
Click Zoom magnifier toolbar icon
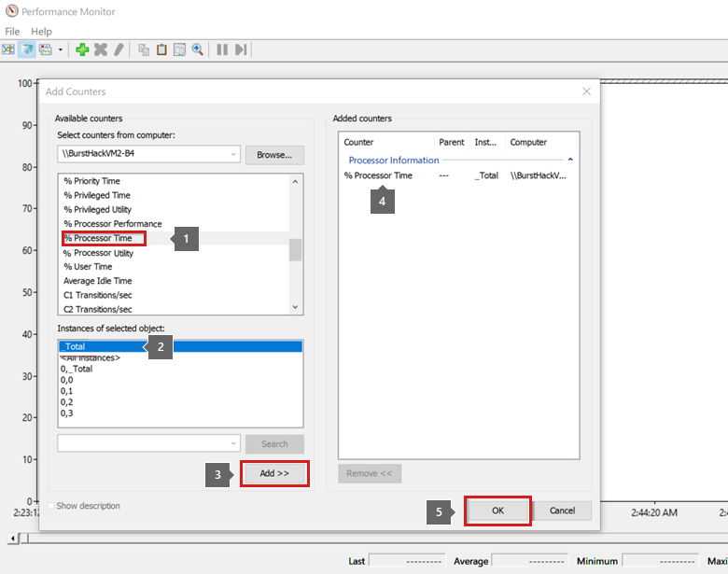pyautogui.click(x=197, y=49)
